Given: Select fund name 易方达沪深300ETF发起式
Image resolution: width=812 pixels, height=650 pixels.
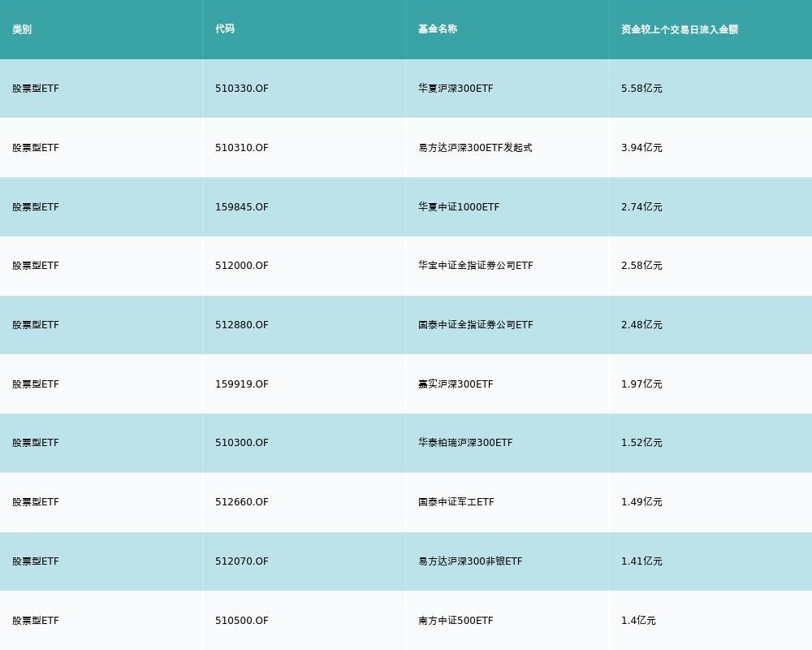Looking at the screenshot, I should (x=475, y=148).
